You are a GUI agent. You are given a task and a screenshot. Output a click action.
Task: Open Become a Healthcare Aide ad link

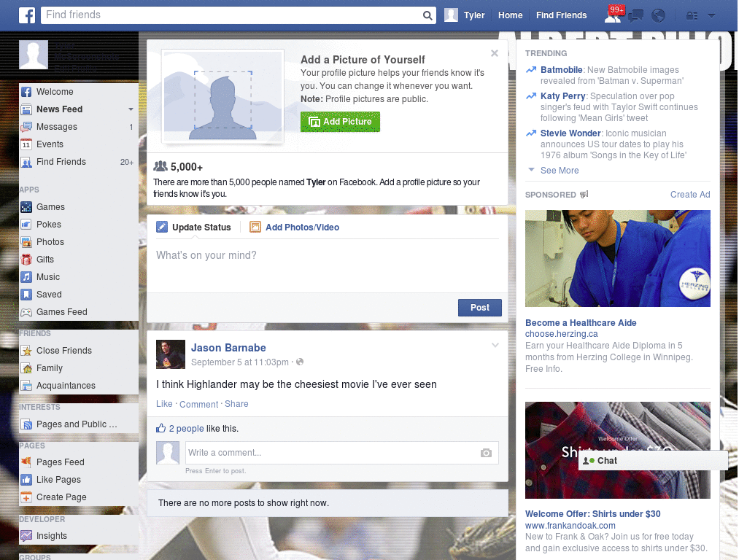pyautogui.click(x=581, y=323)
